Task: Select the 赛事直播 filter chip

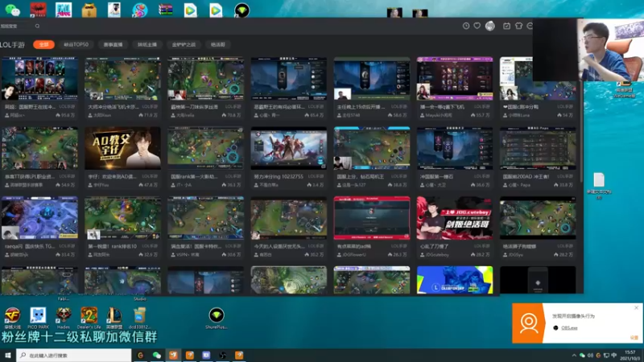Action: pyautogui.click(x=113, y=44)
